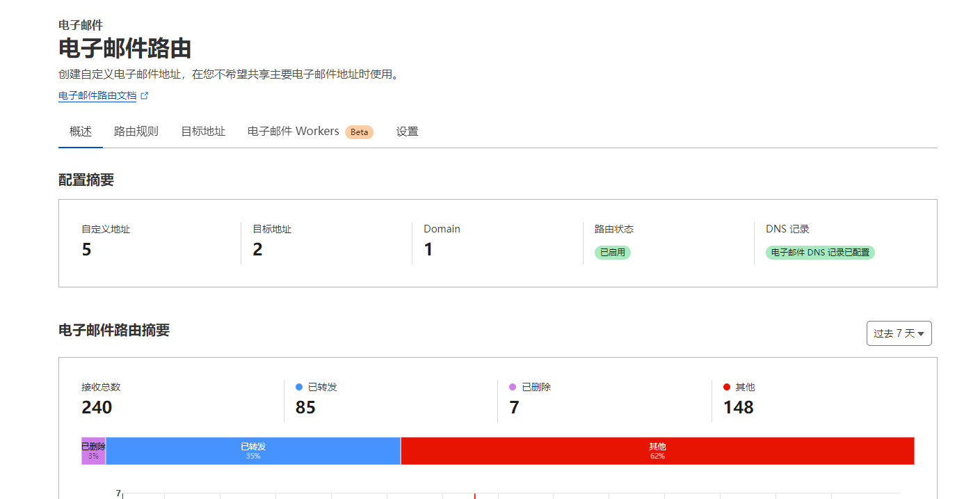Click the 配置摘要 section heading

point(86,180)
